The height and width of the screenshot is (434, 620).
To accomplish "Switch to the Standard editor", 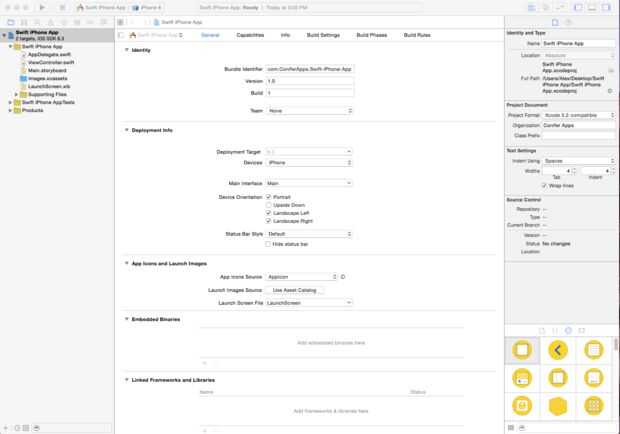I will 532,8.
